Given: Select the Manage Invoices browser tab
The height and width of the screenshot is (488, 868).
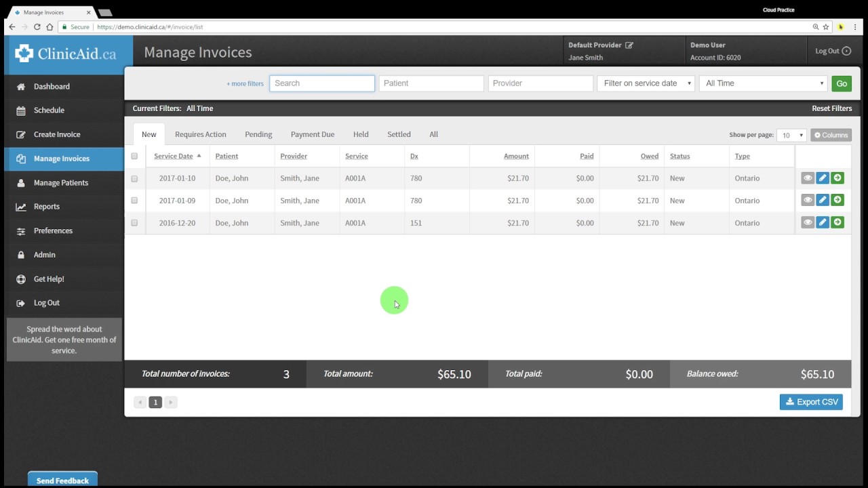Looking at the screenshot, I should 52,12.
